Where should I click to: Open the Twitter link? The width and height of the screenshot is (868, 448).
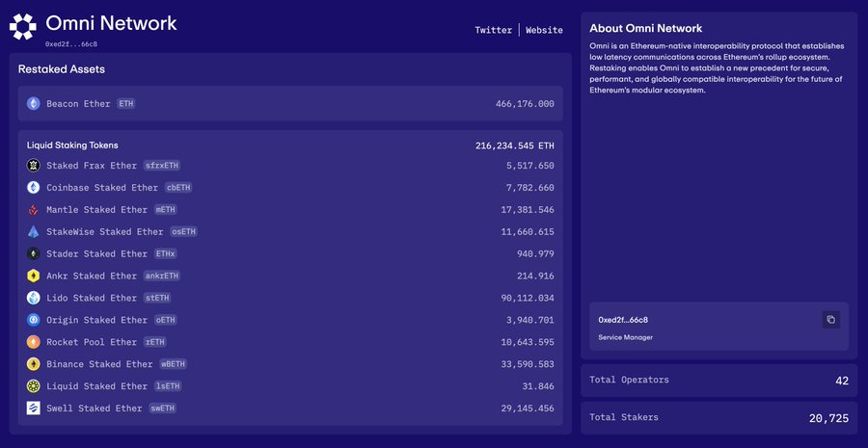coord(493,31)
